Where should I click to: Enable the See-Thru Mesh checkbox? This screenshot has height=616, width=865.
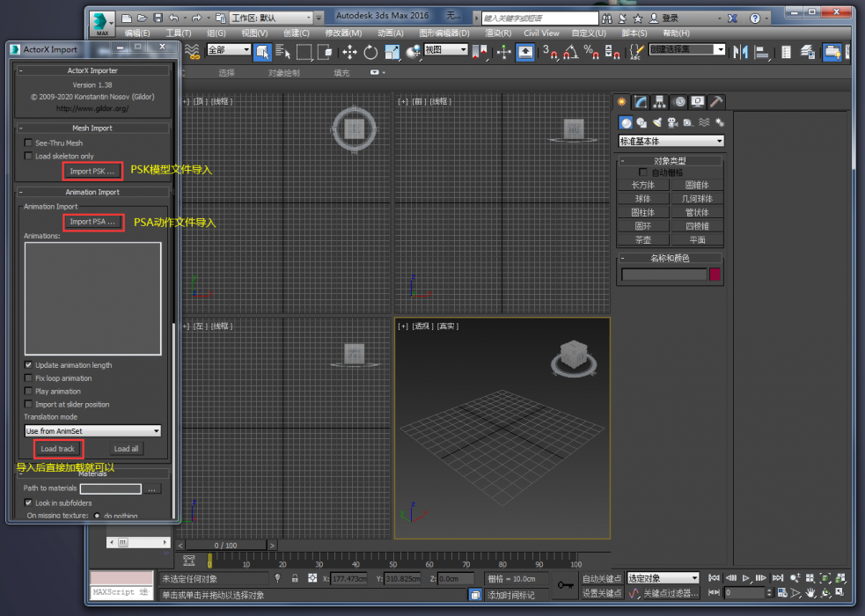pyautogui.click(x=28, y=143)
